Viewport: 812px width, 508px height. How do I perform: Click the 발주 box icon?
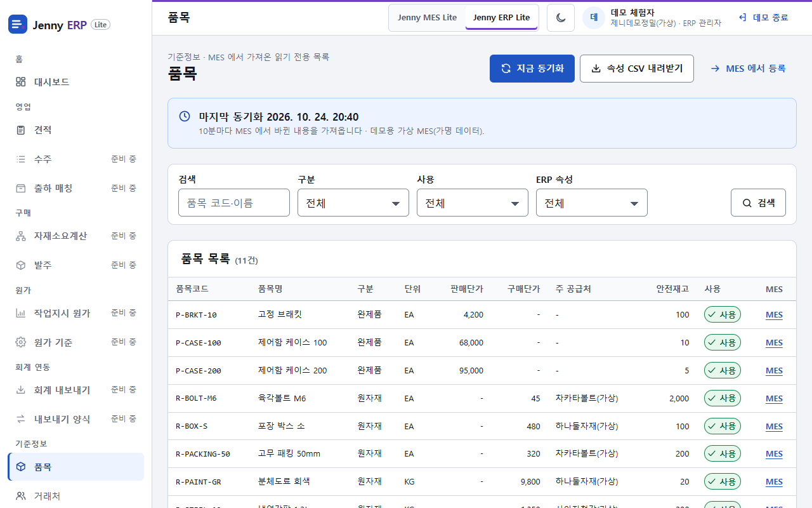(21, 265)
